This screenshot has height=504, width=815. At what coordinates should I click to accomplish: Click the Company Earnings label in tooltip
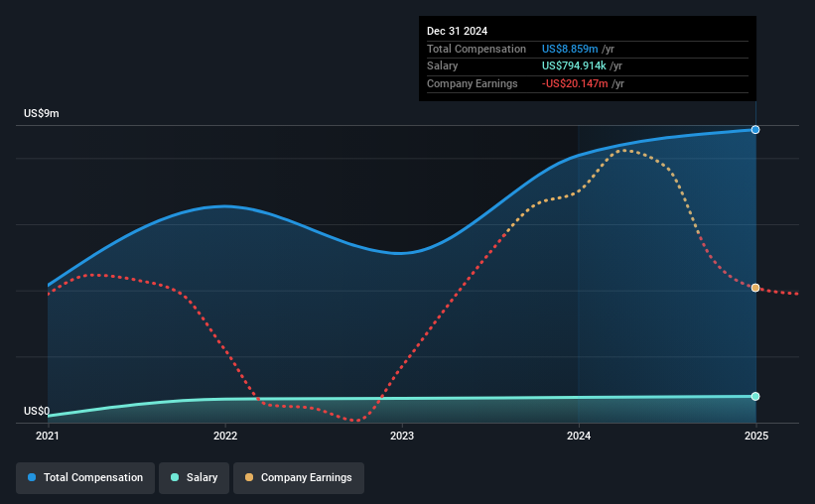click(x=472, y=83)
